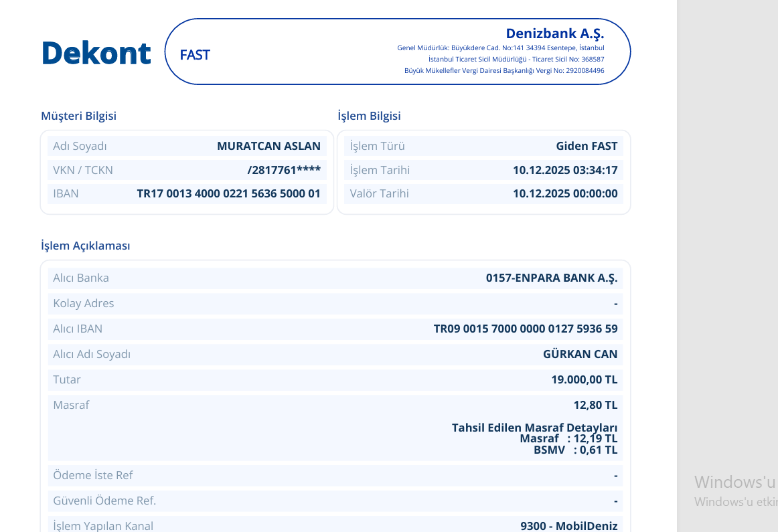Click the "IBAN" label in customer box

pos(66,194)
